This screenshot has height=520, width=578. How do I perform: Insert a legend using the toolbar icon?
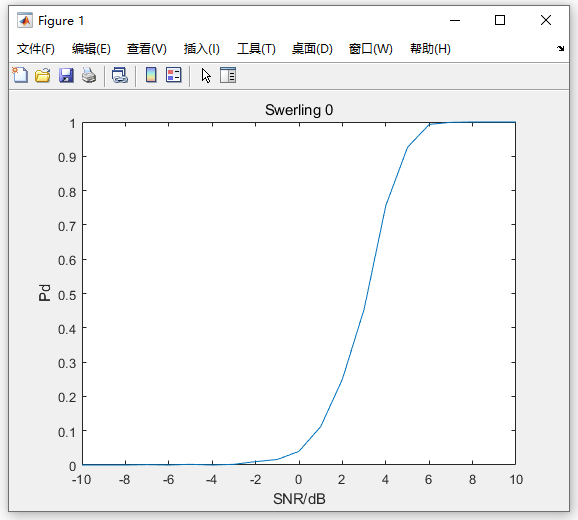point(174,75)
